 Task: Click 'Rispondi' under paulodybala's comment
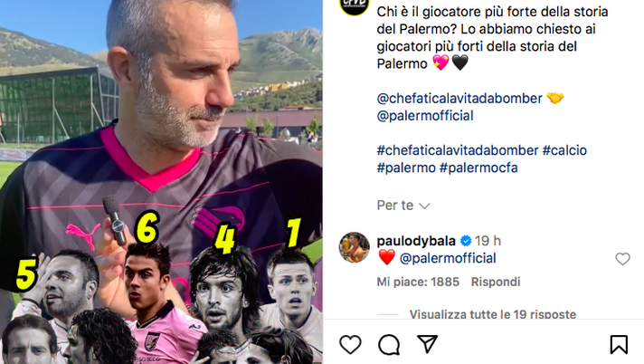coord(496,282)
